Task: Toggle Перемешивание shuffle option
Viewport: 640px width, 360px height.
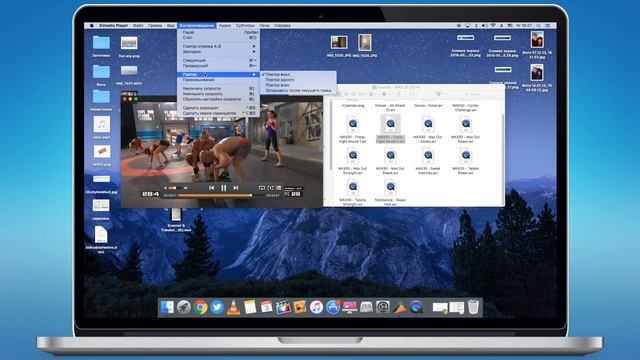Action: tap(218, 80)
